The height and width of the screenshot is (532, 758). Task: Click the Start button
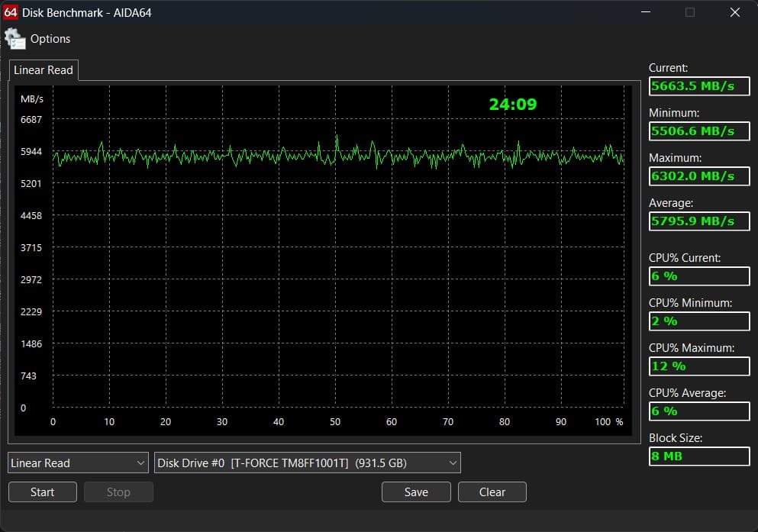point(43,492)
